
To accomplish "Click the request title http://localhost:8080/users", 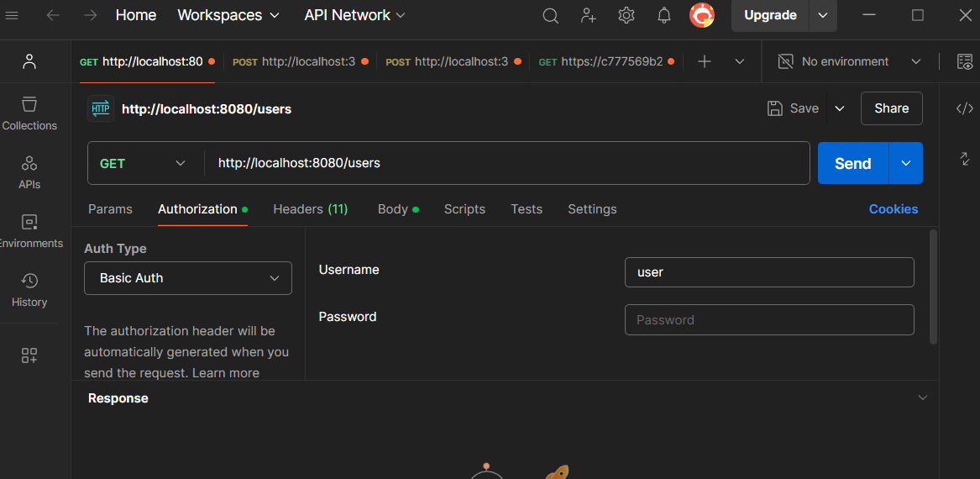I will pyautogui.click(x=207, y=108).
